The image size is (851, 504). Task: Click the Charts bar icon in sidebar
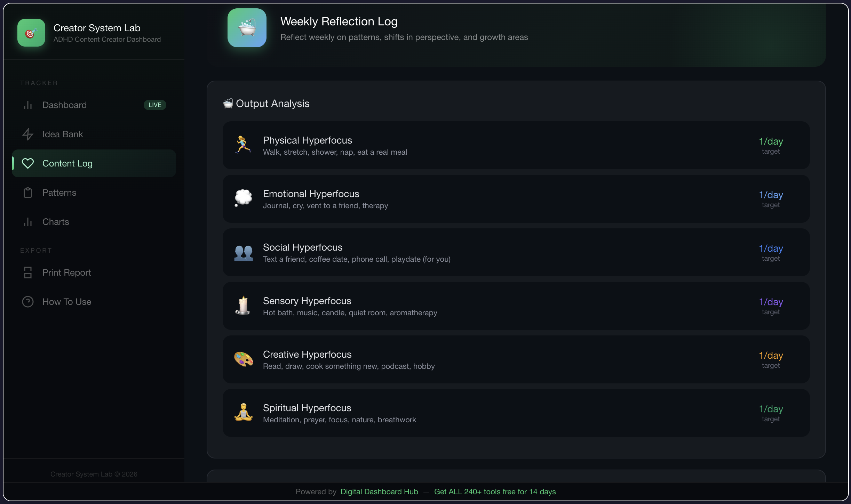pos(28,222)
